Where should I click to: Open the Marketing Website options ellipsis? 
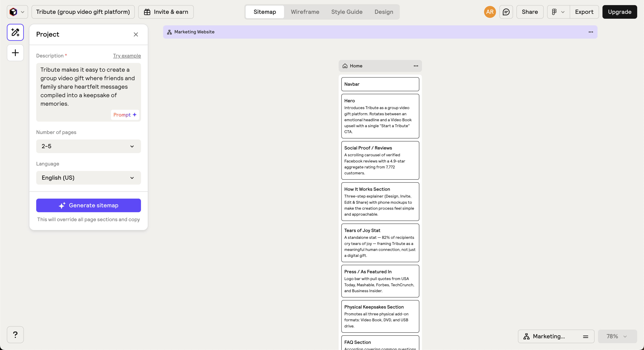click(x=591, y=32)
